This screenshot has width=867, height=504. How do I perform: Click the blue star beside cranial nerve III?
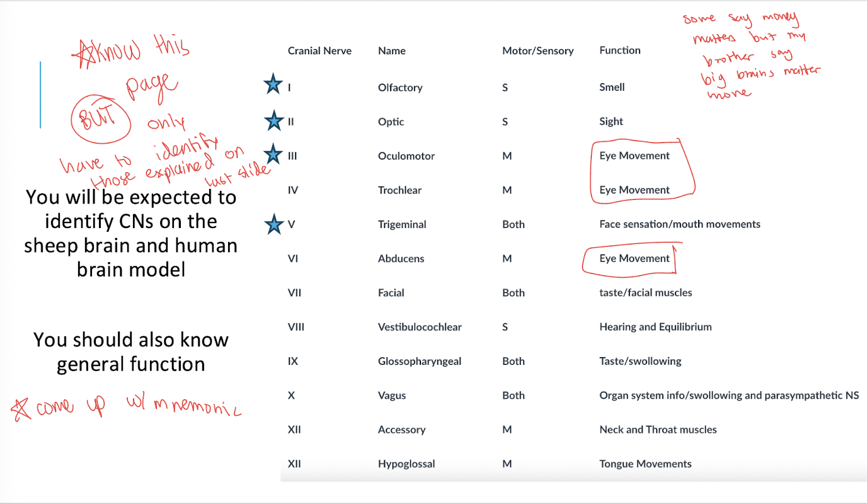click(273, 154)
